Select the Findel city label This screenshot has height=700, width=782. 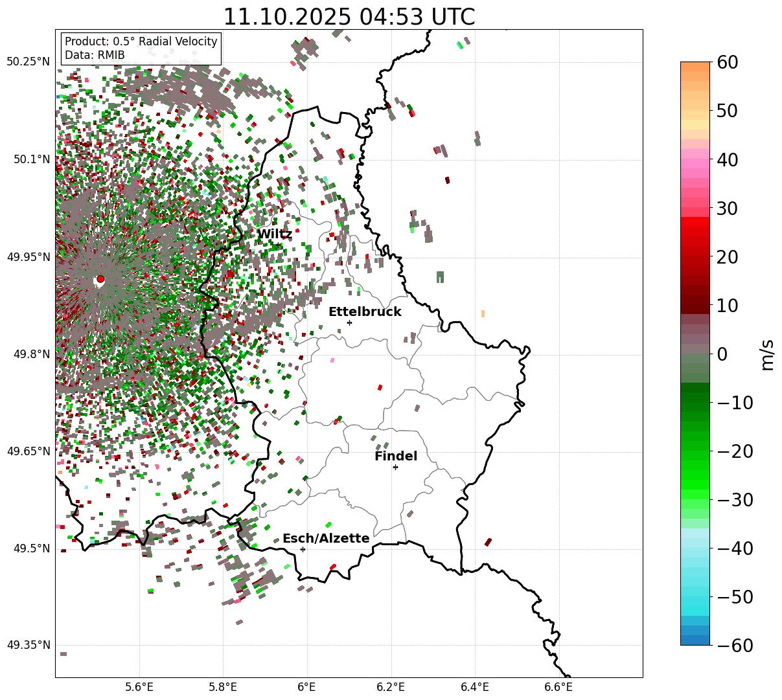[x=396, y=457]
